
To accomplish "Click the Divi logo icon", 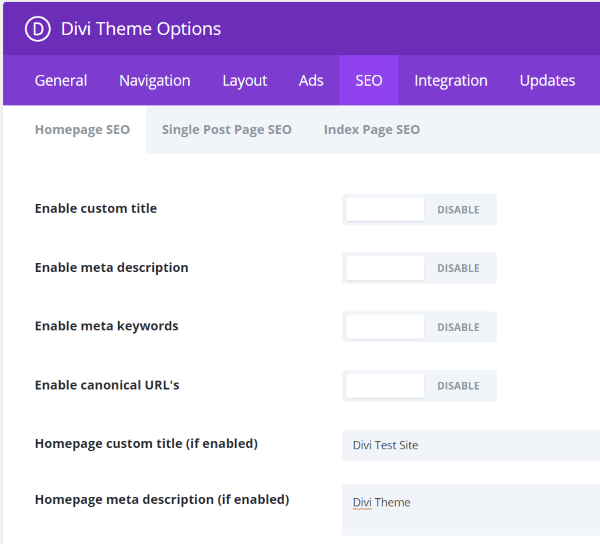I will click(x=39, y=29).
